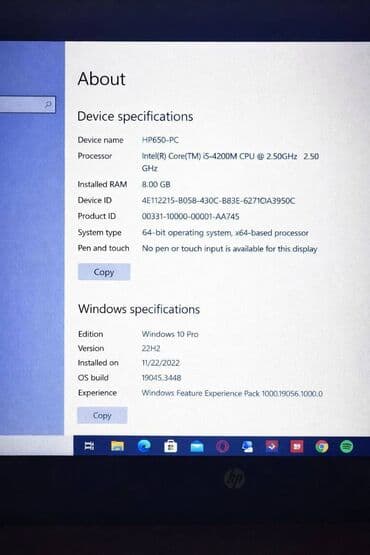This screenshot has width=370, height=555.
Task: Select the 64-bit operating system text
Action: pyautogui.click(x=225, y=233)
